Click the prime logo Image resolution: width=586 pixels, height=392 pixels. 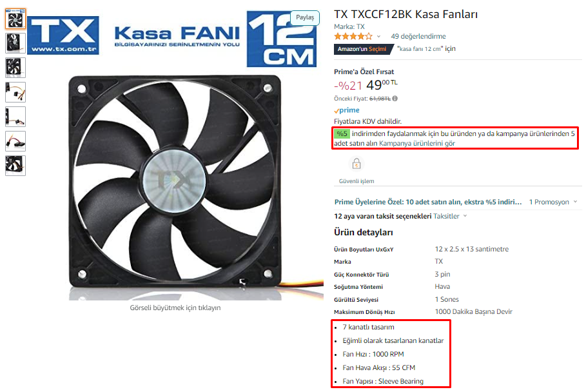click(x=347, y=110)
